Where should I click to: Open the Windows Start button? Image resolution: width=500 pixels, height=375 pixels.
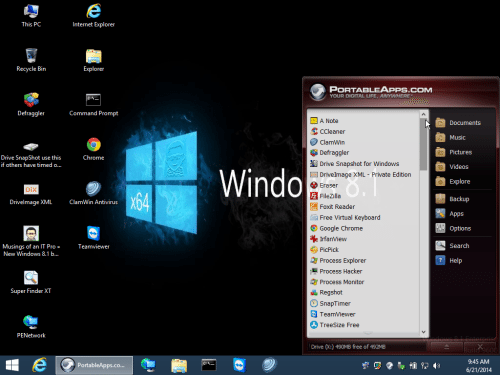click(12, 365)
